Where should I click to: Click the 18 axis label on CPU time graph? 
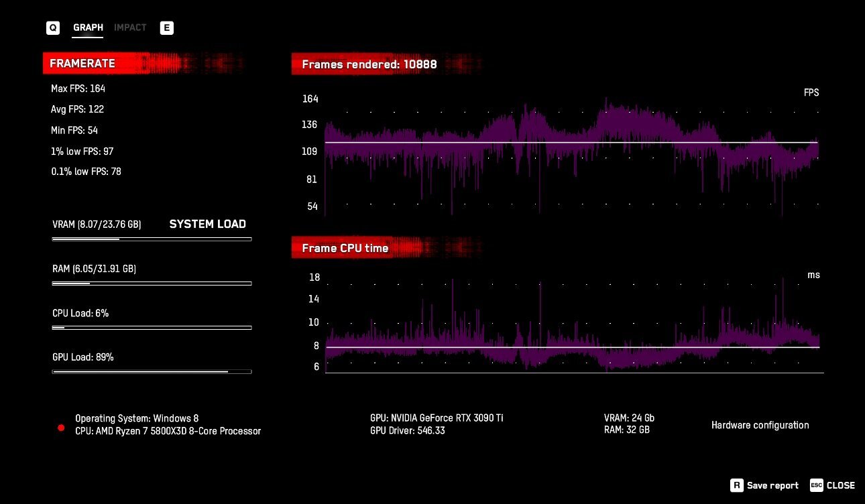[x=314, y=277]
